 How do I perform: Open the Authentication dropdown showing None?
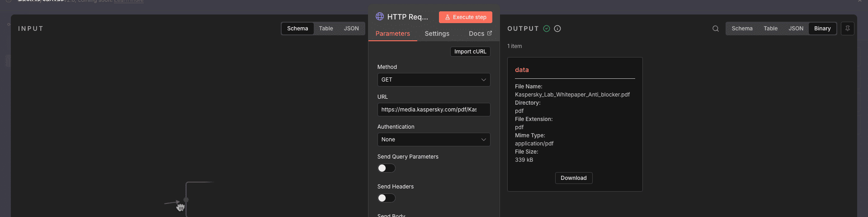click(434, 140)
